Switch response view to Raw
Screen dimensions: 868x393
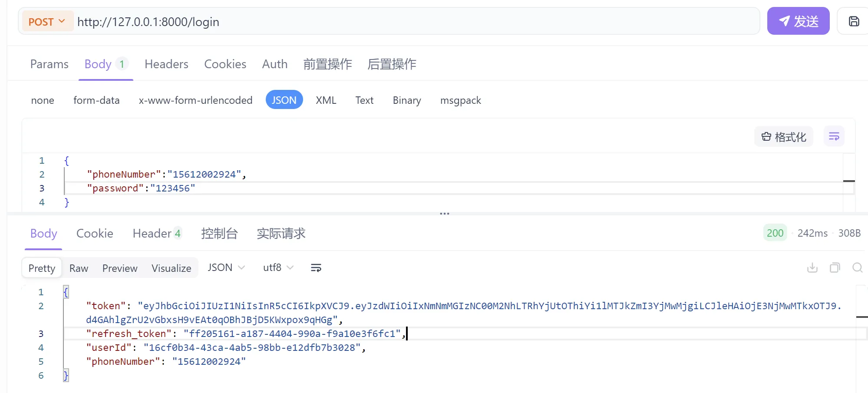[79, 268]
